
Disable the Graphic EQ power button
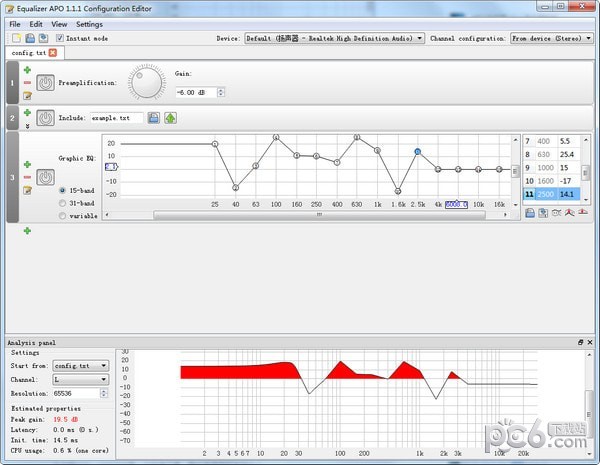pyautogui.click(x=45, y=177)
